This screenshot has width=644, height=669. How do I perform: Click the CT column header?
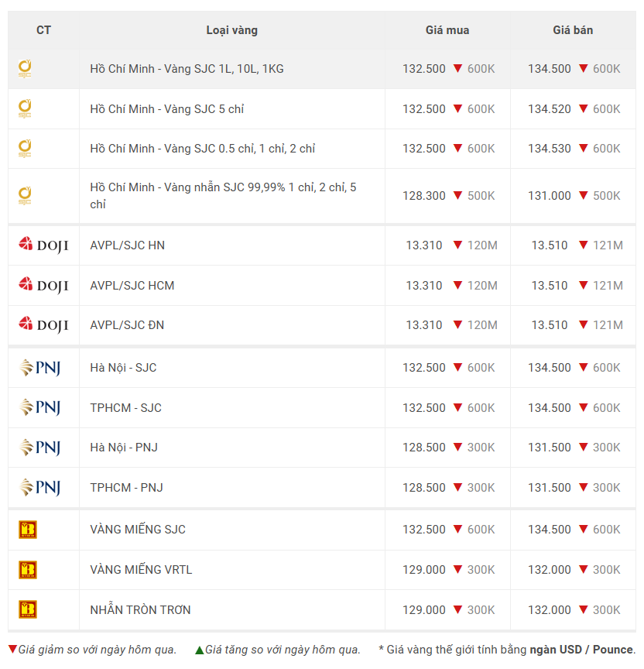pos(43,30)
